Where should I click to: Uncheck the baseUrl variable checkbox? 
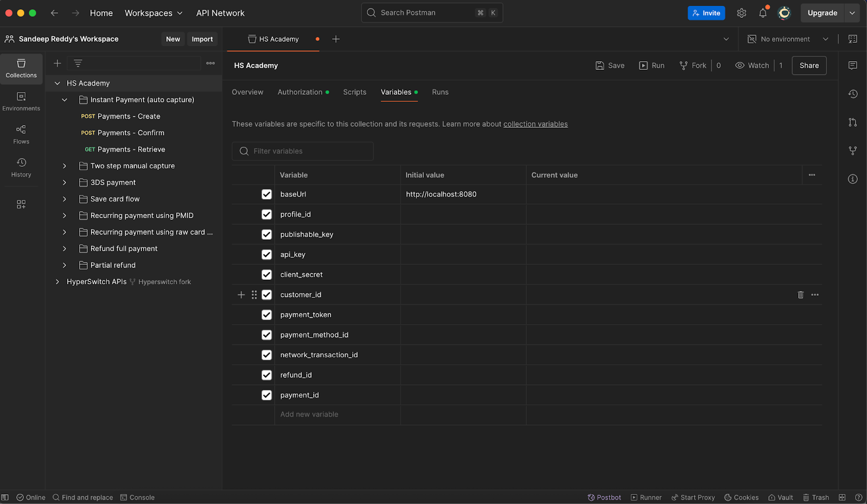(267, 194)
